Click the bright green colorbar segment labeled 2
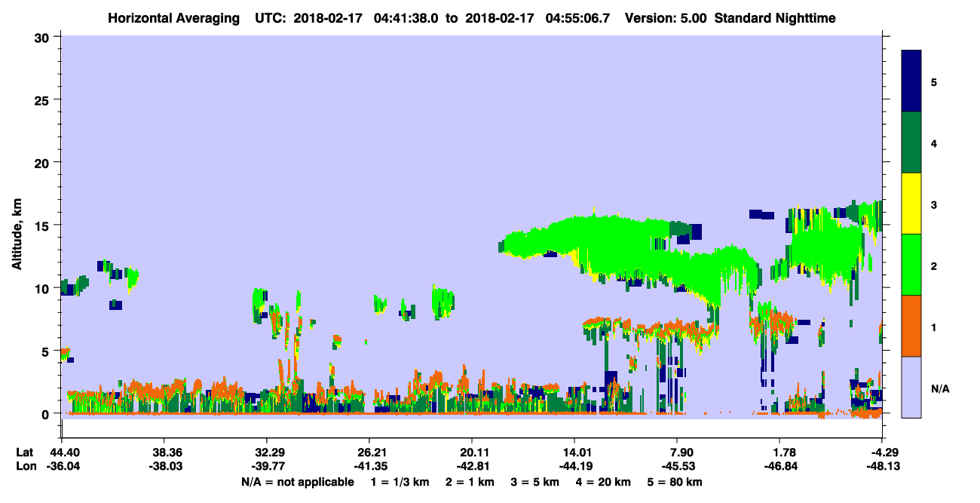The image size is (980, 503). pyautogui.click(x=911, y=265)
